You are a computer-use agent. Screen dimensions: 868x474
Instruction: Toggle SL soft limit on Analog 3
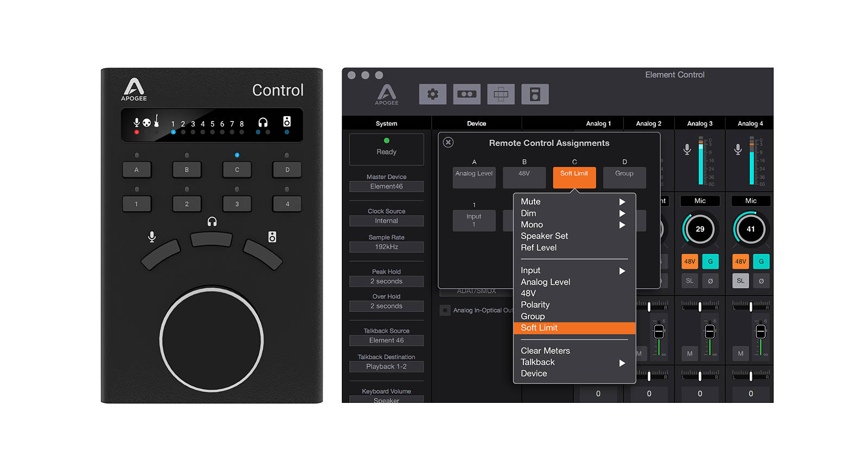690,281
